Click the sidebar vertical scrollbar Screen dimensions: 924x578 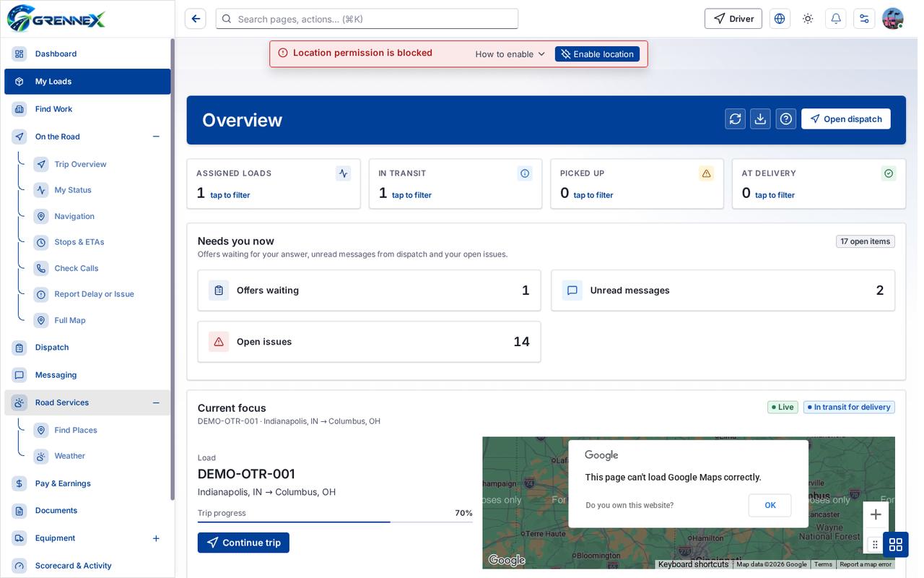[173, 269]
